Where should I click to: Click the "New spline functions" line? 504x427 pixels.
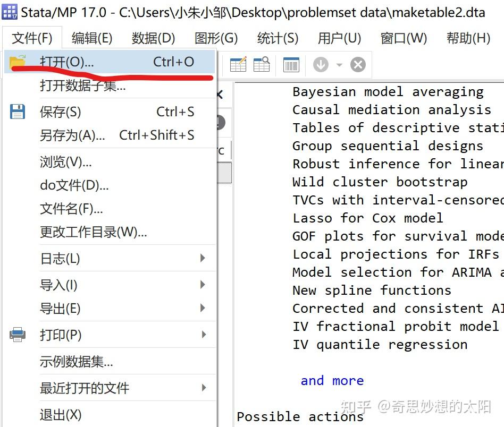[372, 290]
